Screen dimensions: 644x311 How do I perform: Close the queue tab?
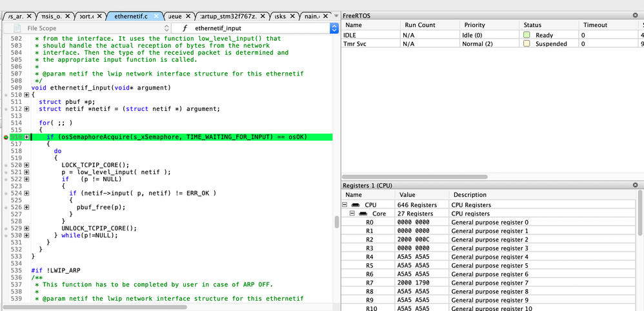coord(188,16)
